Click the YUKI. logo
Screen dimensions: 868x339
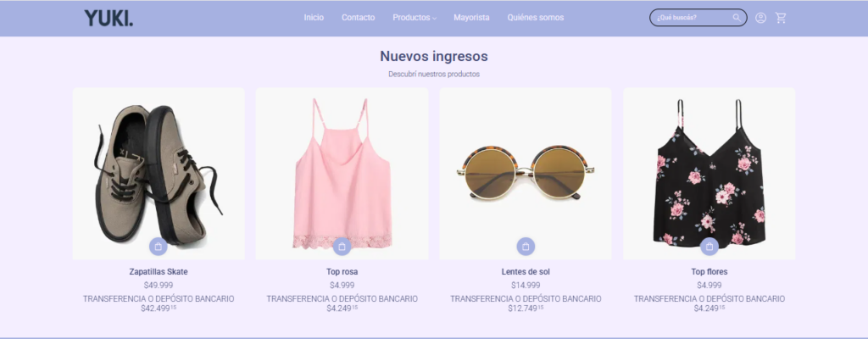[108, 19]
